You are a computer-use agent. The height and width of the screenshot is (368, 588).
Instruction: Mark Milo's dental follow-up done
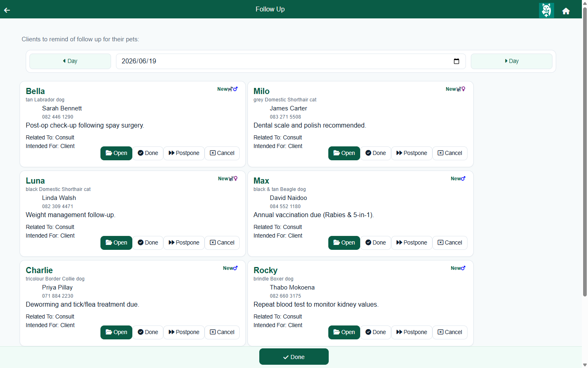(x=376, y=153)
